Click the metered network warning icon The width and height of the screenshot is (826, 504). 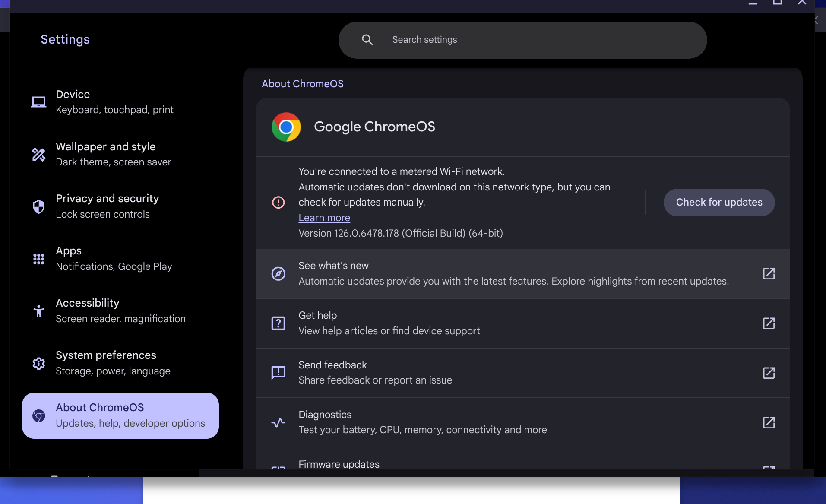tap(278, 202)
